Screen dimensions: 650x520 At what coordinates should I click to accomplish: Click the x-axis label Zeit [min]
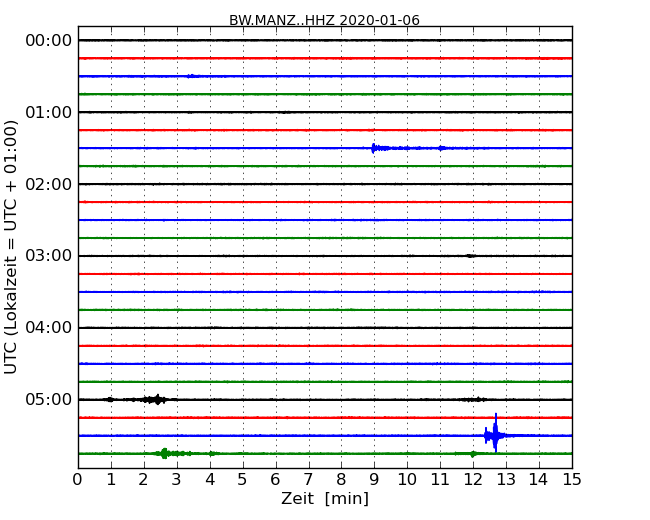(324, 499)
